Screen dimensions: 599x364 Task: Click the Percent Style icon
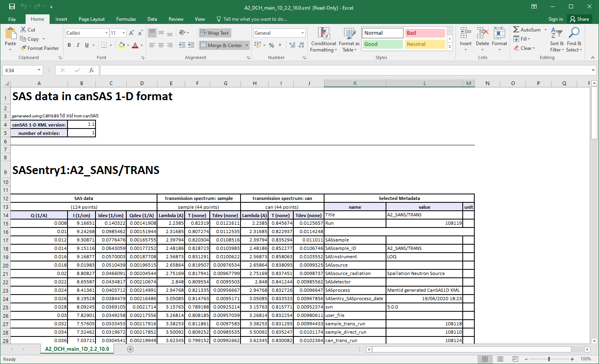tap(272, 45)
